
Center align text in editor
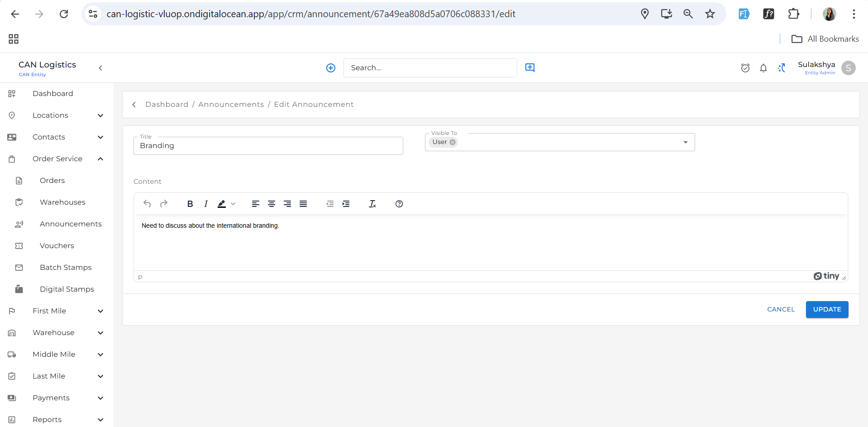tap(272, 204)
